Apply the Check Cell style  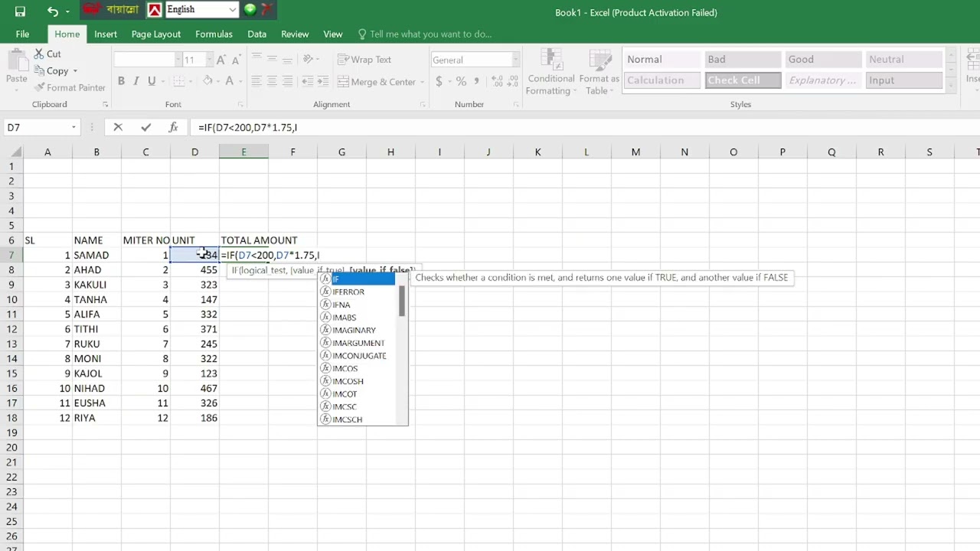point(743,80)
